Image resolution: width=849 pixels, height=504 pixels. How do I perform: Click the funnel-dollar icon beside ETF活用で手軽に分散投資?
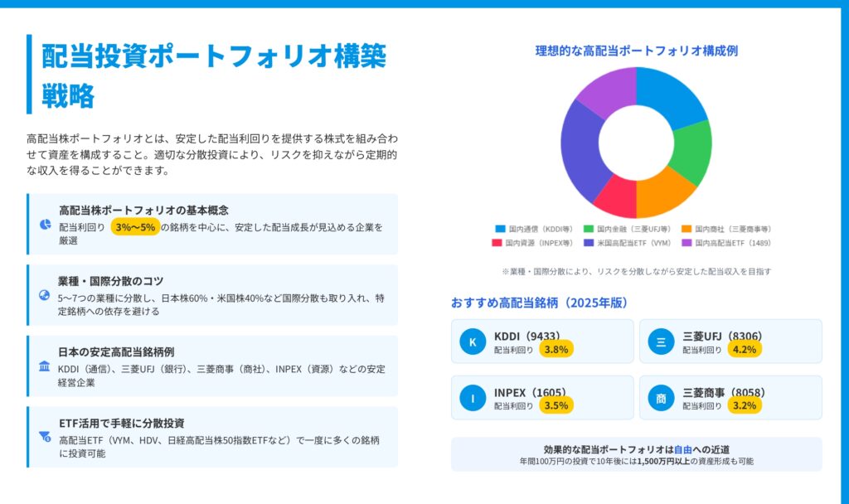coord(44,436)
